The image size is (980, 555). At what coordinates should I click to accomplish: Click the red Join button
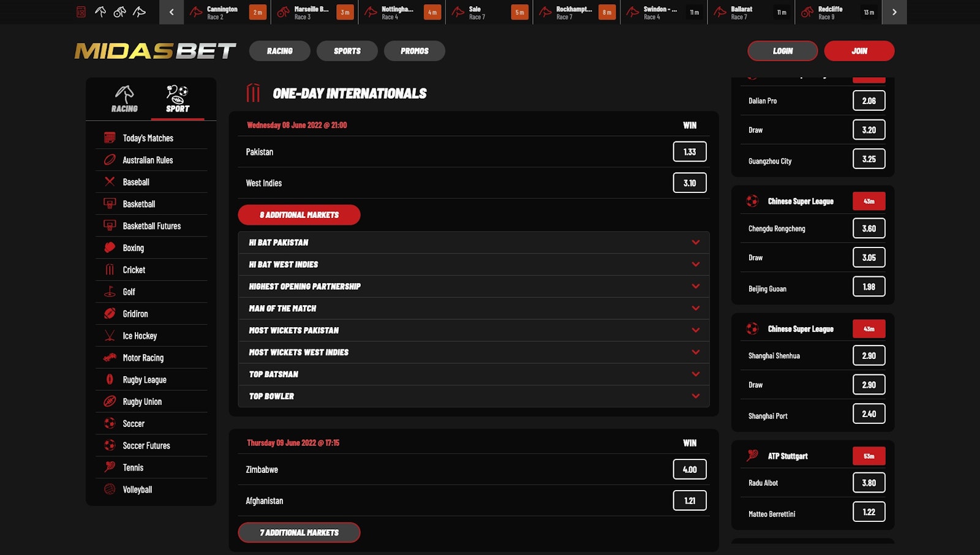(x=859, y=51)
